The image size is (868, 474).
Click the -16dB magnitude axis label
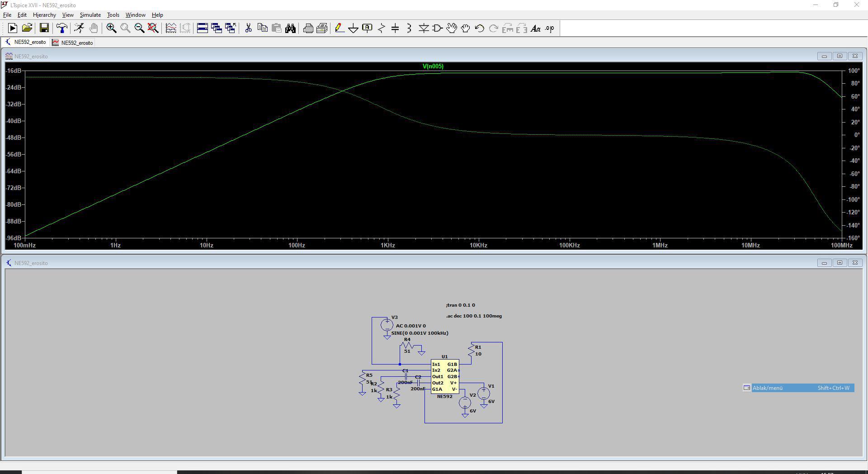pyautogui.click(x=14, y=71)
